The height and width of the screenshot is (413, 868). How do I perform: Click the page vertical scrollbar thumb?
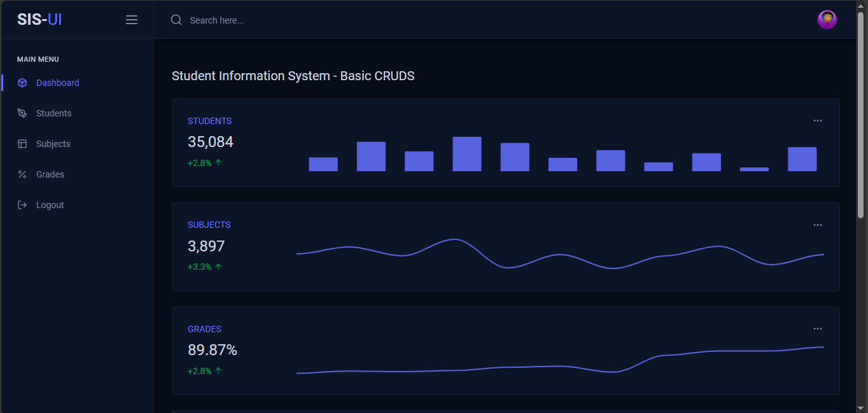pos(860,115)
